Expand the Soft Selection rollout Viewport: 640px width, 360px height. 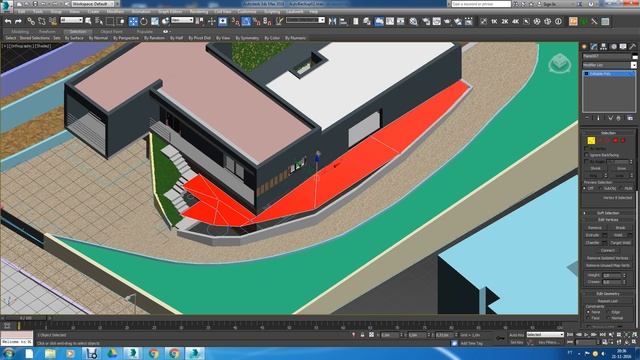[x=608, y=213]
